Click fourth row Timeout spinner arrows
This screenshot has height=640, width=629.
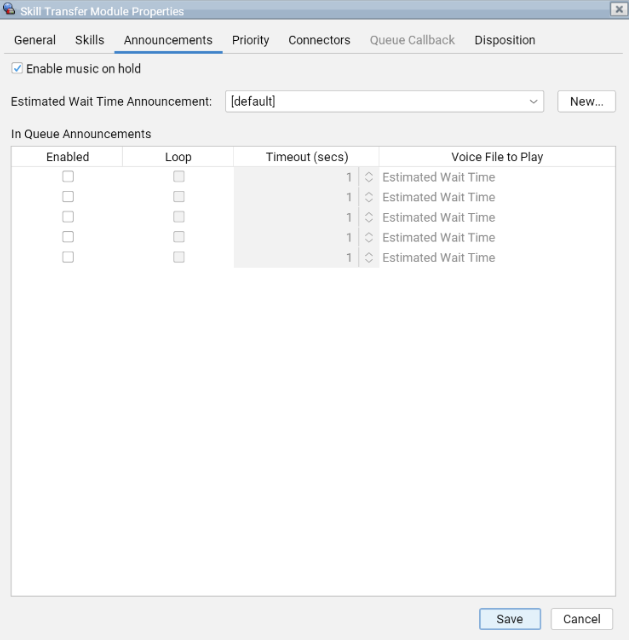[369, 237]
